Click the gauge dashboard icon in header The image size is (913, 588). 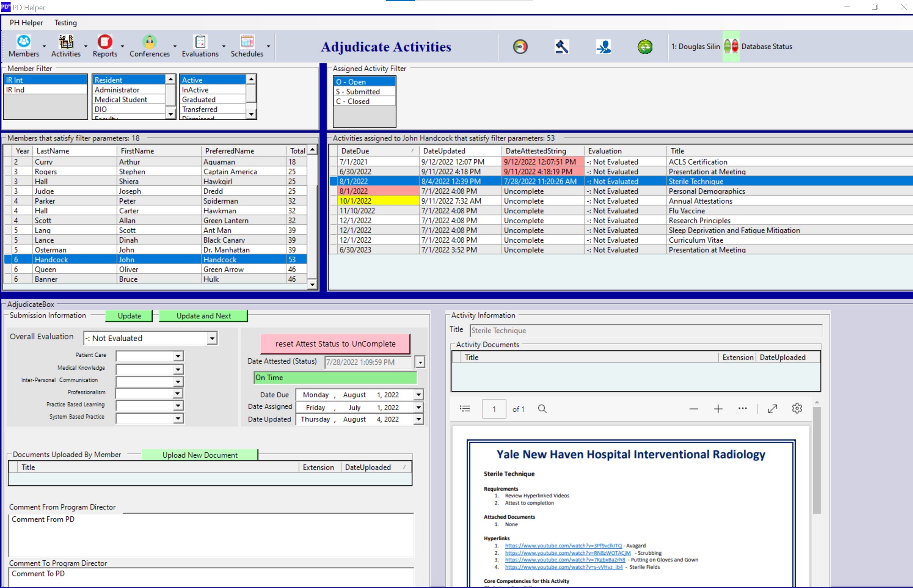520,47
